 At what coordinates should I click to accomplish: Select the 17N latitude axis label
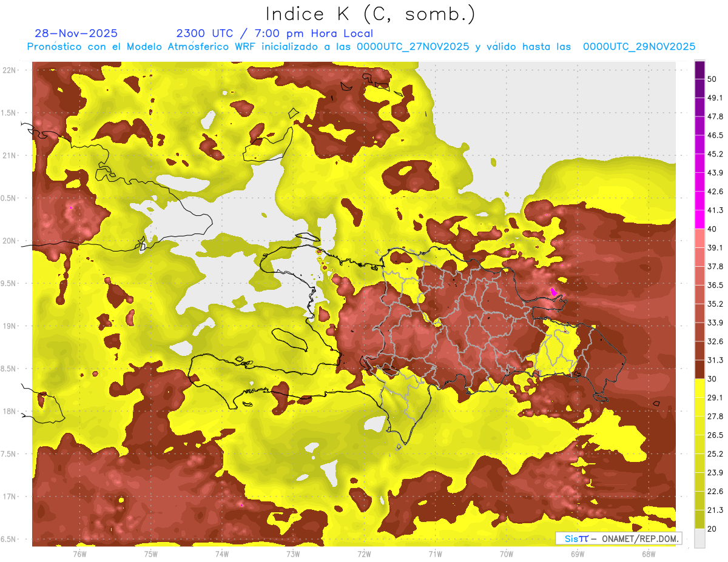click(x=9, y=497)
